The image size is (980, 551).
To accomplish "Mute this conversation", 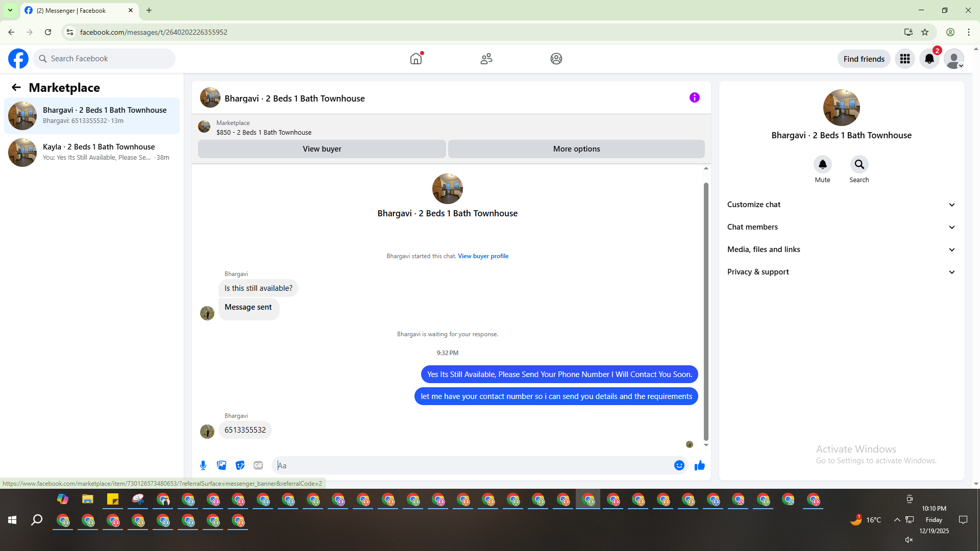I will tap(822, 164).
